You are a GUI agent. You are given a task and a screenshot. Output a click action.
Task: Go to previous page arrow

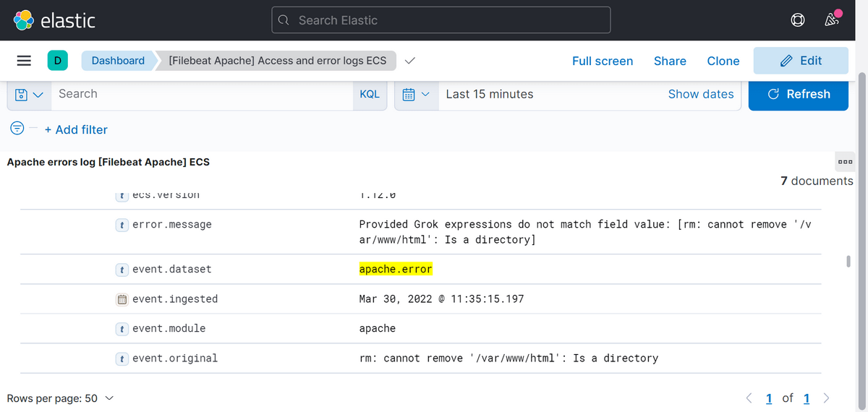pos(749,398)
